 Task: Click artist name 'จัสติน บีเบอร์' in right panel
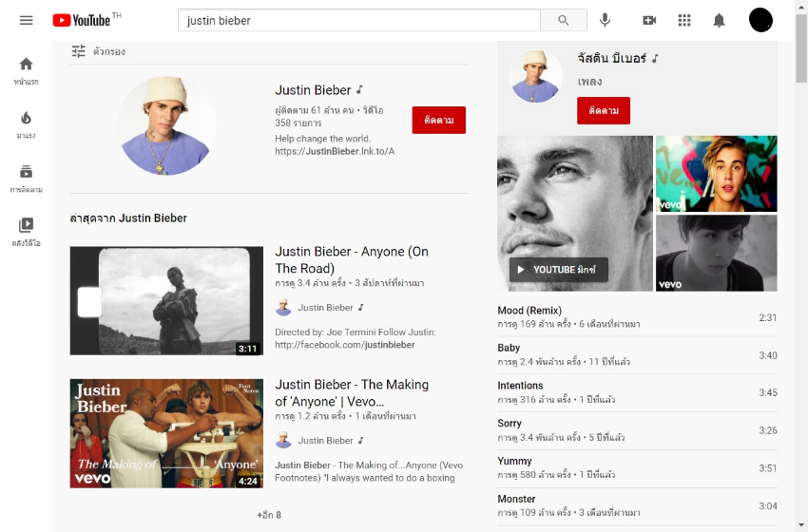611,58
